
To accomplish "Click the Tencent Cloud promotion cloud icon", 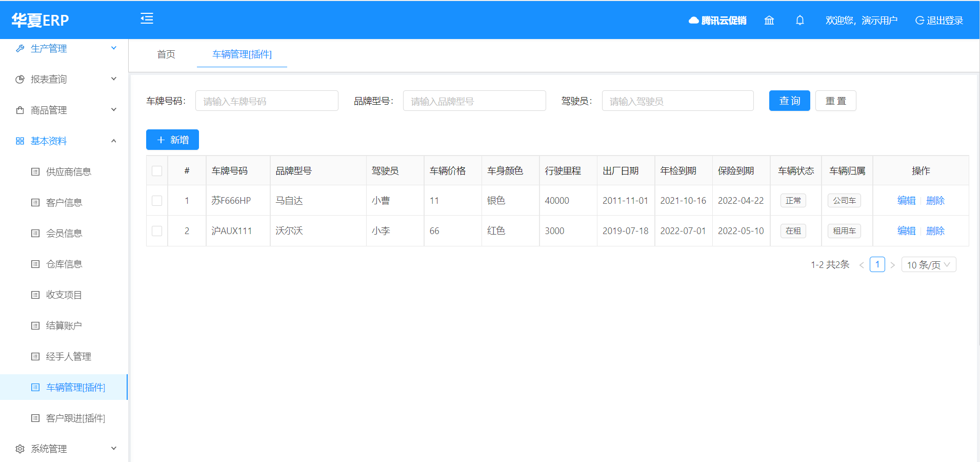I will click(x=693, y=21).
